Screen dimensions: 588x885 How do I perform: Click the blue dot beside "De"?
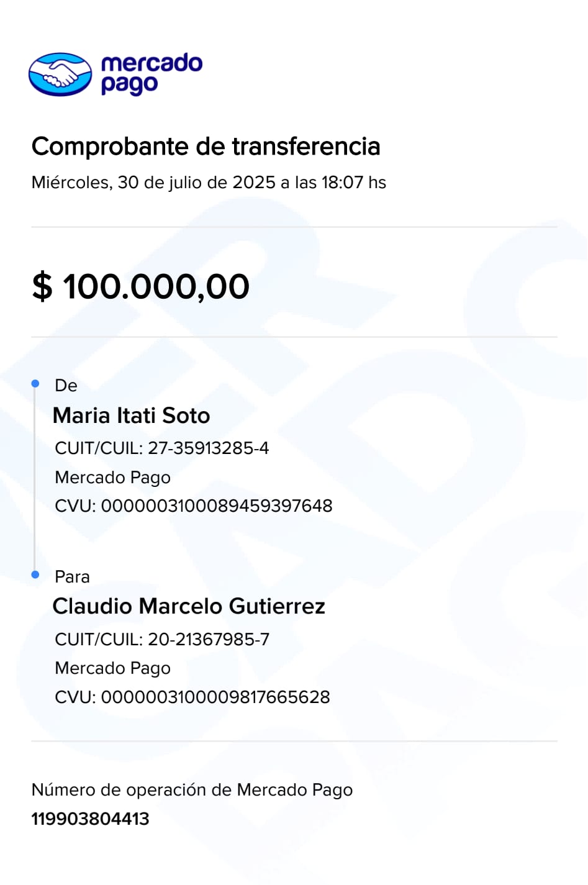pos(35,384)
